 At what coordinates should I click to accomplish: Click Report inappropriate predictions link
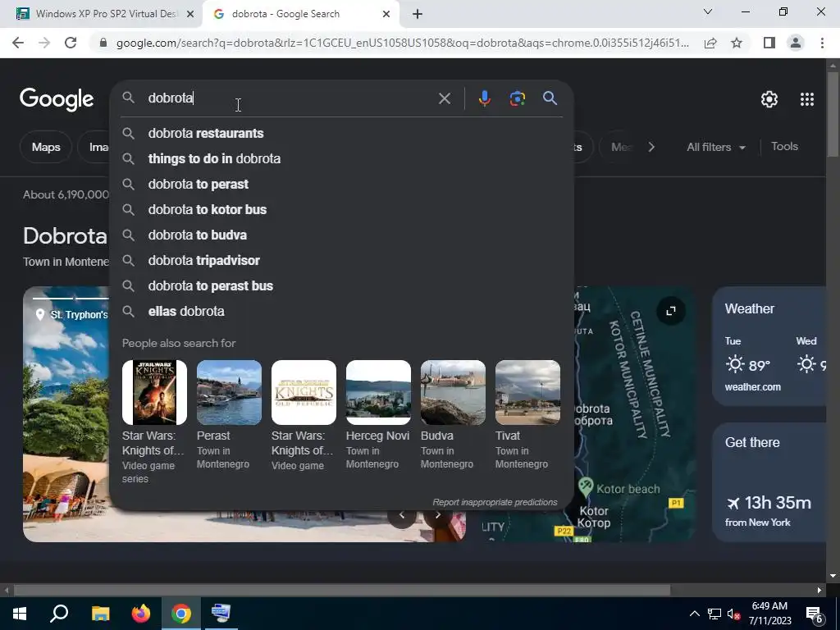pyautogui.click(x=495, y=502)
